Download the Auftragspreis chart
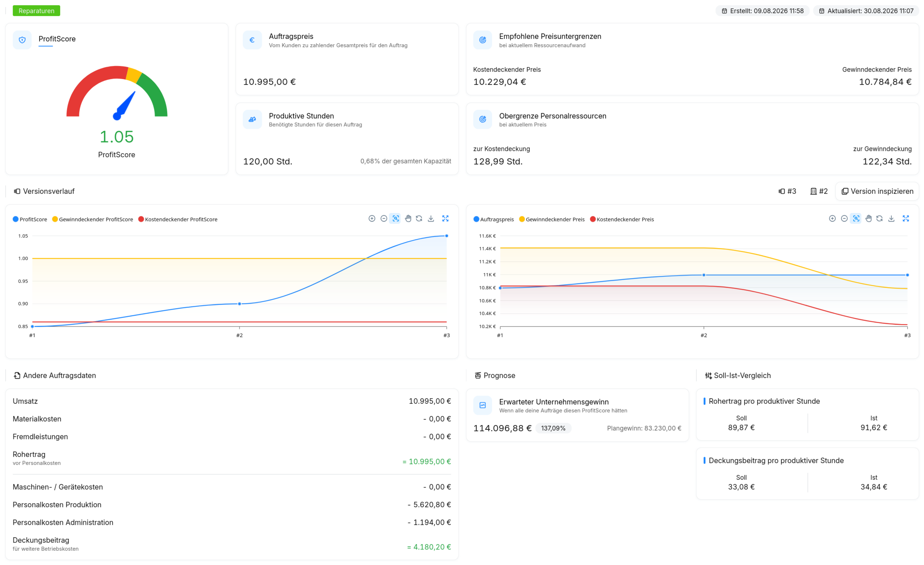This screenshot has height=565, width=924. coord(891,218)
